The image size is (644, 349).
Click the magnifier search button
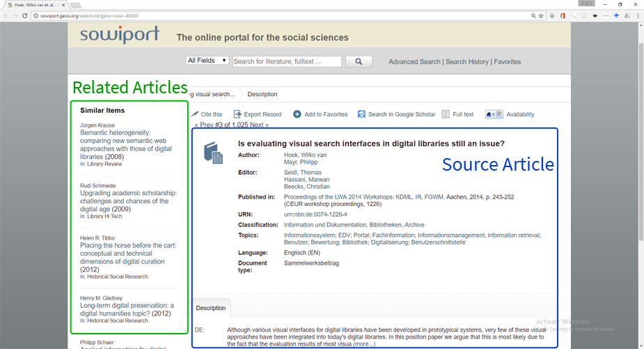359,61
